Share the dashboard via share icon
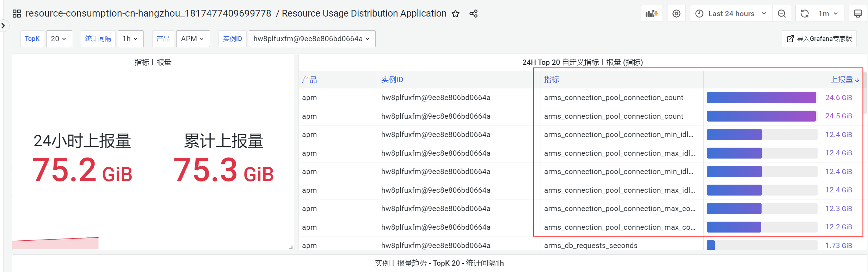The width and height of the screenshot is (868, 272). coord(473,14)
